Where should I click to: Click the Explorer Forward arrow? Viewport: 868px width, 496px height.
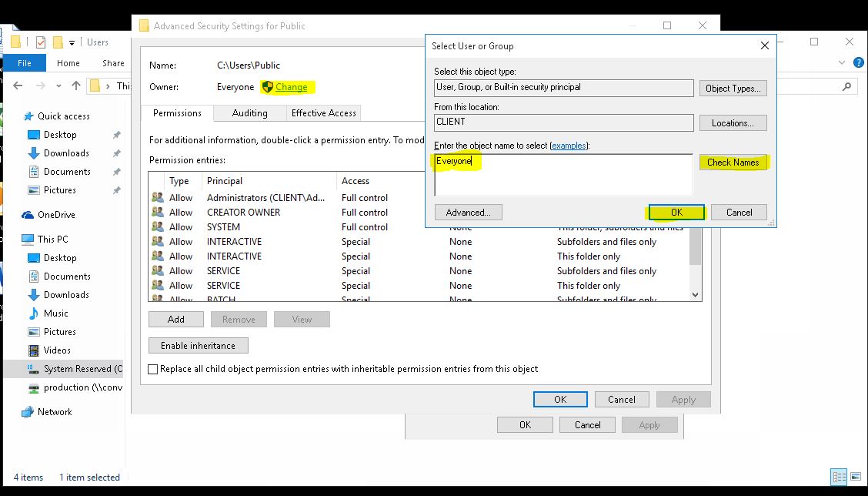[x=41, y=85]
